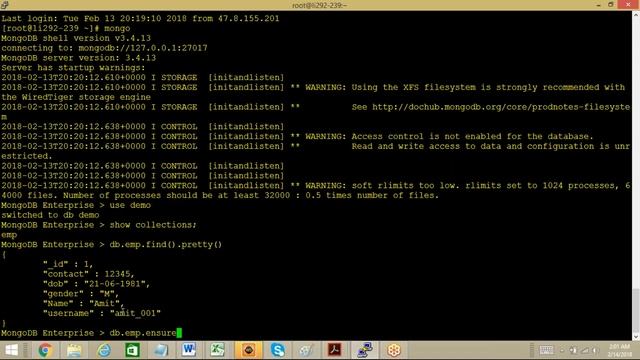Click the 'Last login' line text
The image size is (640, 360).
[x=140, y=18]
